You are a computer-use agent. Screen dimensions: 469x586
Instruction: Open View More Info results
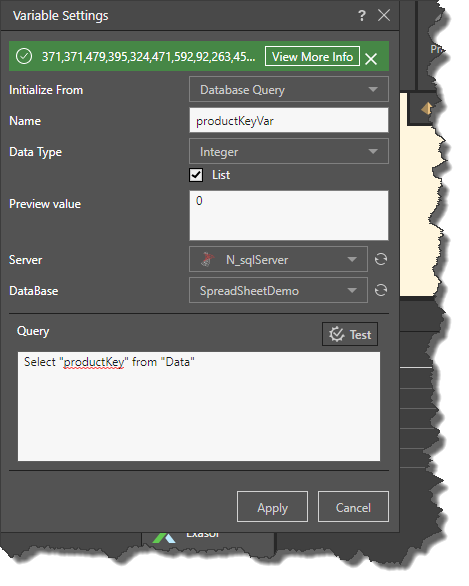tap(312, 56)
